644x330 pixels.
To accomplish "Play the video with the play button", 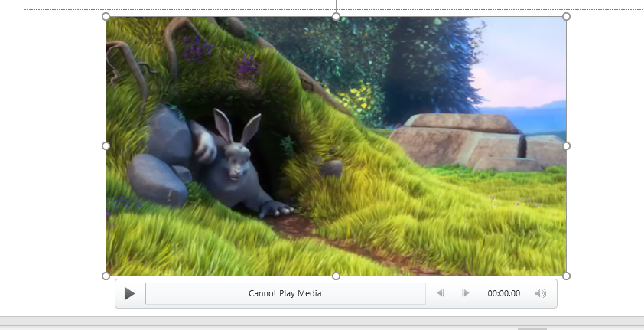I will point(129,293).
